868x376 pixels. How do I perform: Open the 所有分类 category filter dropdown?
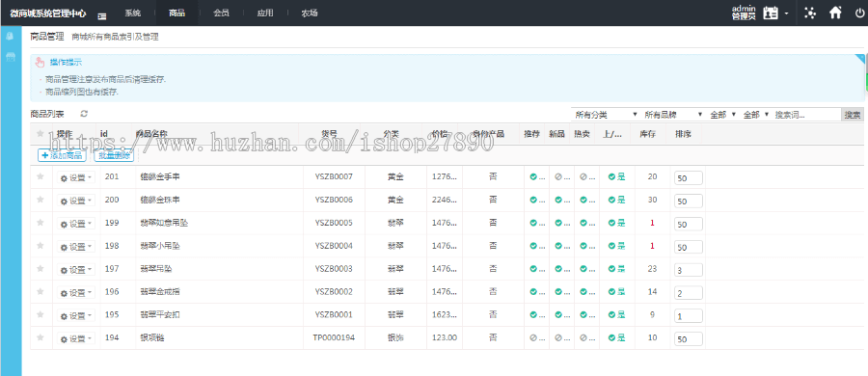pos(606,115)
